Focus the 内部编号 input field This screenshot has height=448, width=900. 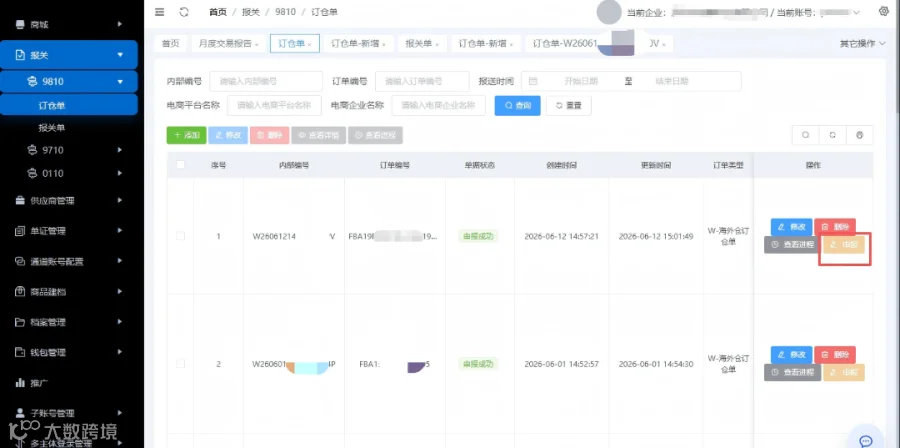pyautogui.click(x=266, y=81)
